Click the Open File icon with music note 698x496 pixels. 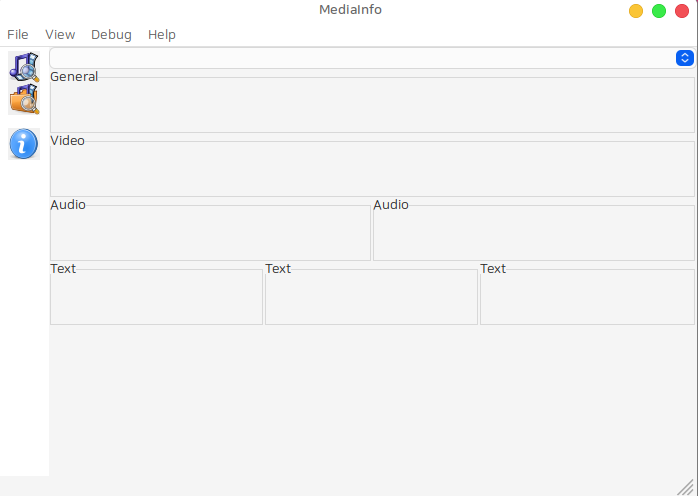[x=24, y=67]
